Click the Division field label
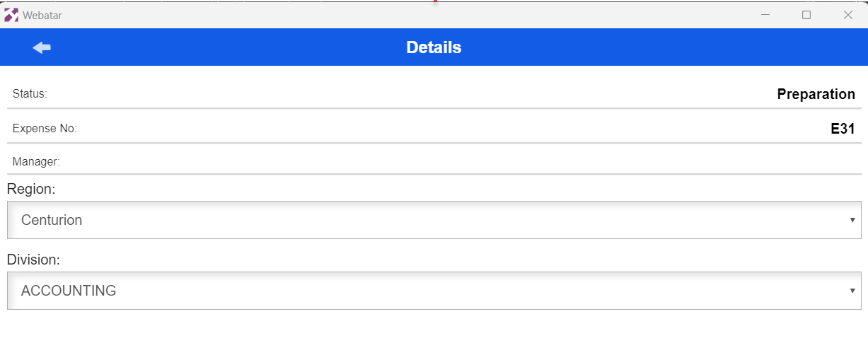Image resolution: width=868 pixels, height=360 pixels. pyautogui.click(x=33, y=260)
